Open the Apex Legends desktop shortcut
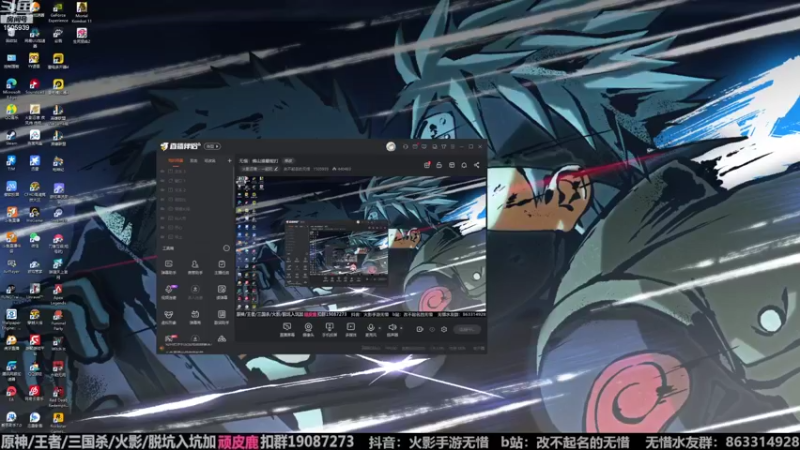The width and height of the screenshot is (800, 450). 58,294
